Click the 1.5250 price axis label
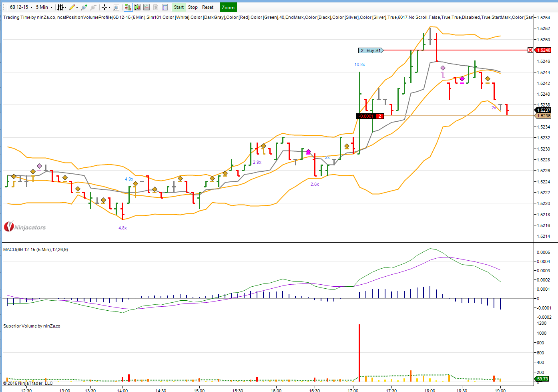This screenshot has width=558, height=392. coord(544,40)
